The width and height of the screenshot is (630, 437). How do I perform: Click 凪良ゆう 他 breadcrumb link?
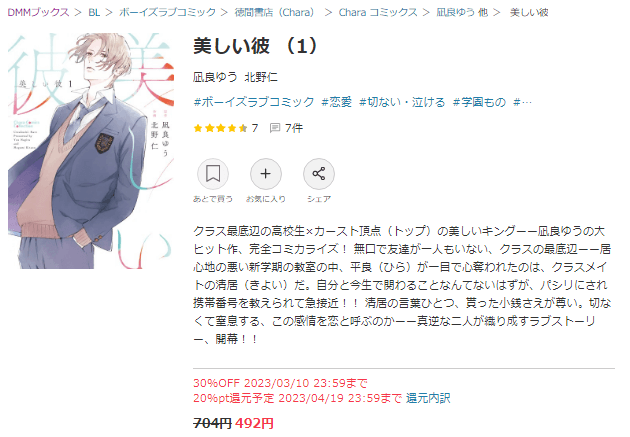pyautogui.click(x=462, y=12)
